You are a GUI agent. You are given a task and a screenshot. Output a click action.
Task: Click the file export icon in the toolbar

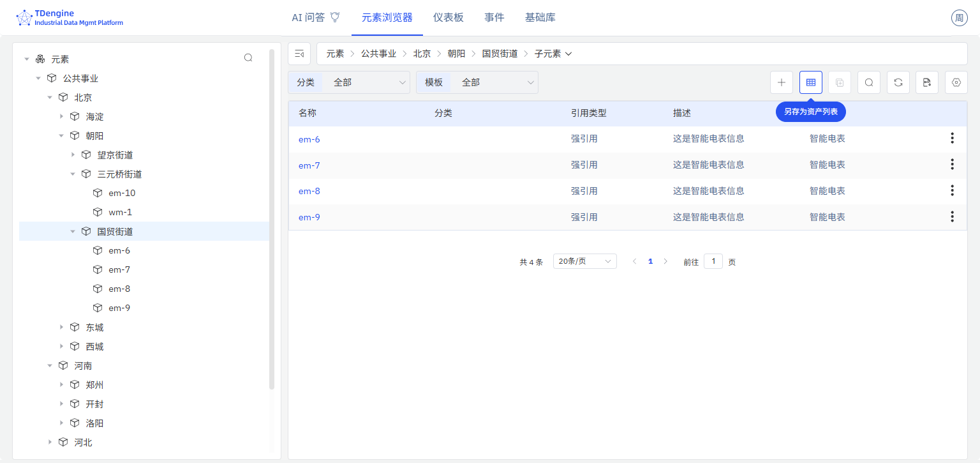coord(926,82)
